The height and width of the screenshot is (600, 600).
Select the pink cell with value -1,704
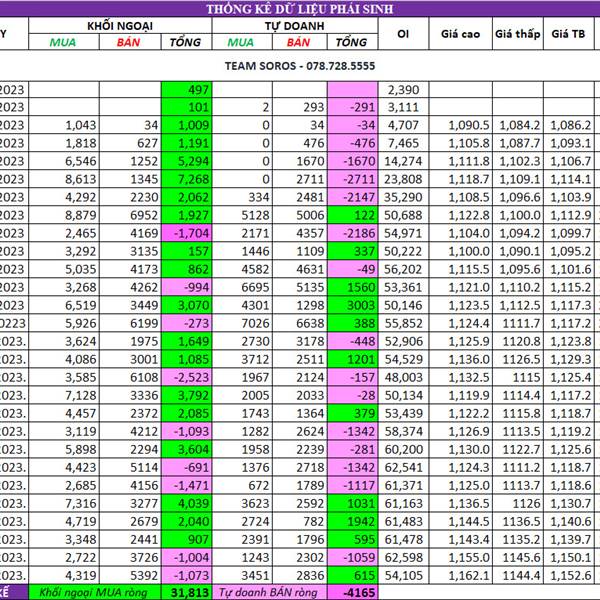click(x=186, y=233)
